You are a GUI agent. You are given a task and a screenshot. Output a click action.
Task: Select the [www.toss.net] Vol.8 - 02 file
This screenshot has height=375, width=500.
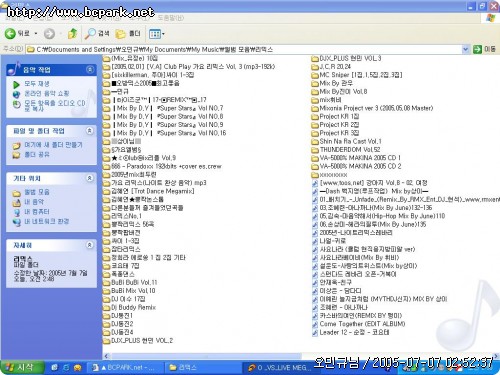370,183
